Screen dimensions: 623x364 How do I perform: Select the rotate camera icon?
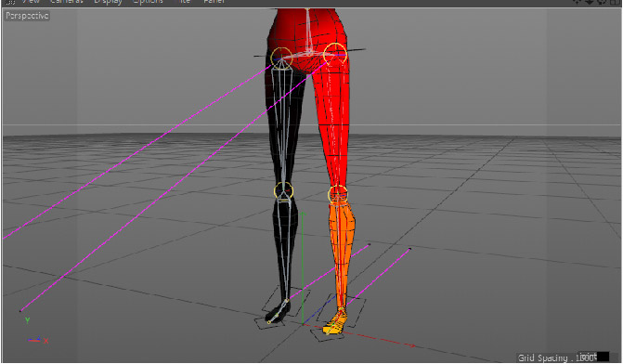[602, 2]
